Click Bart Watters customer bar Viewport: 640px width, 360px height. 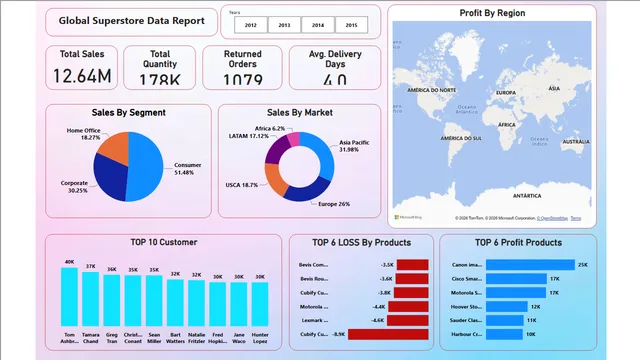pyautogui.click(x=176, y=302)
